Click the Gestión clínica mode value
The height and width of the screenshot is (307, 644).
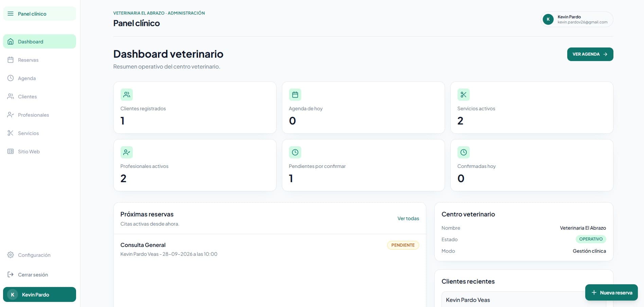click(x=589, y=251)
